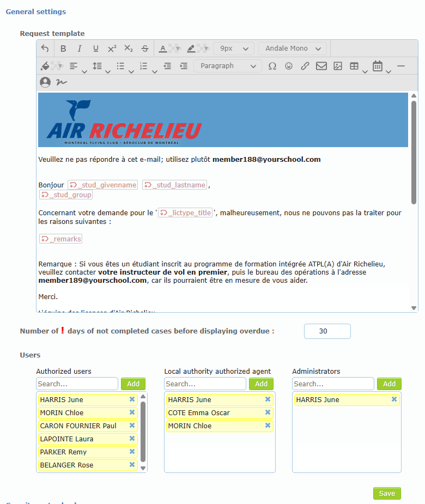Click the calendar date icon
The image size is (425, 504).
click(378, 66)
